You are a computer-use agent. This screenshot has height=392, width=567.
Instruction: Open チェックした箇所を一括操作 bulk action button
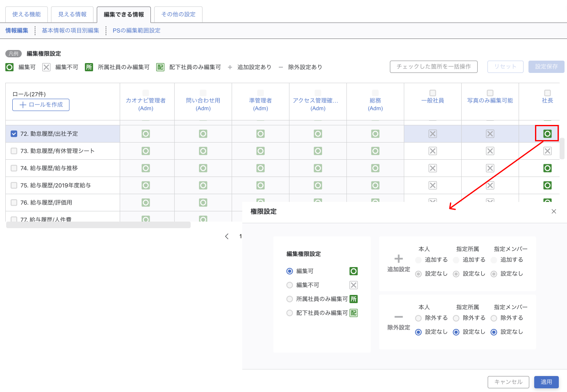point(433,66)
